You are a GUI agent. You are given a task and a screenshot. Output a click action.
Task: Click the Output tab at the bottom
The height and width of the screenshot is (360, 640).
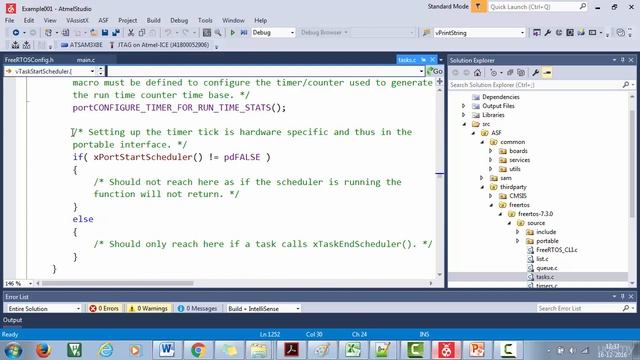click(x=12, y=320)
